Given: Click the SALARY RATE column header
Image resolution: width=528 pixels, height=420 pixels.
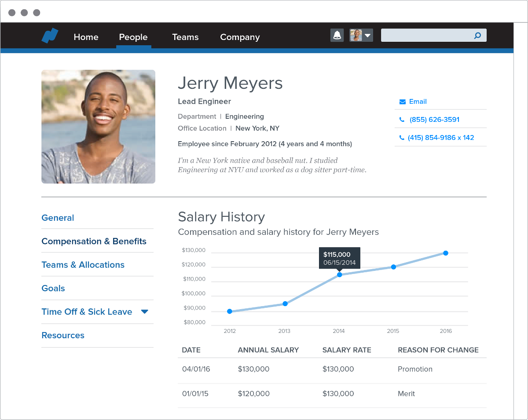Looking at the screenshot, I should pyautogui.click(x=347, y=350).
